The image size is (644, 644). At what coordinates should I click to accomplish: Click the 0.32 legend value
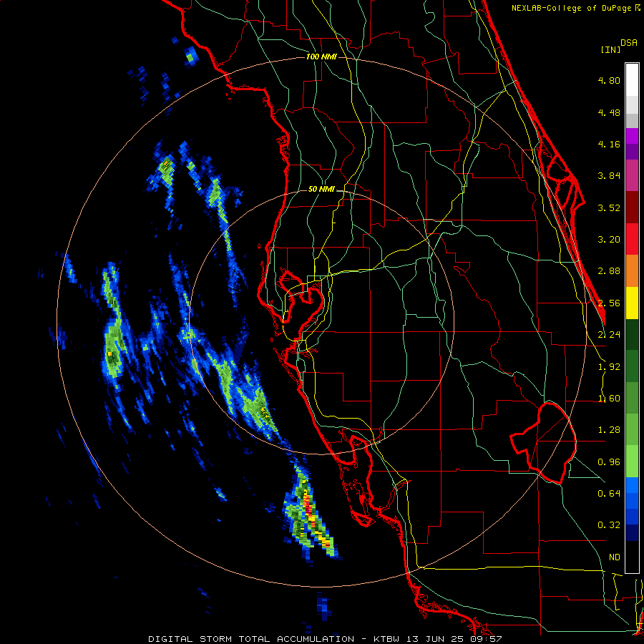(609, 525)
